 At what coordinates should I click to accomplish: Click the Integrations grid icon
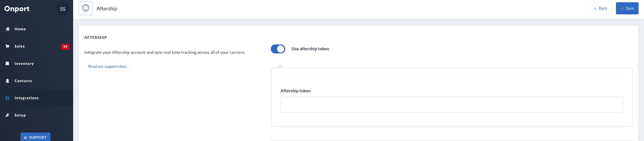(7, 98)
